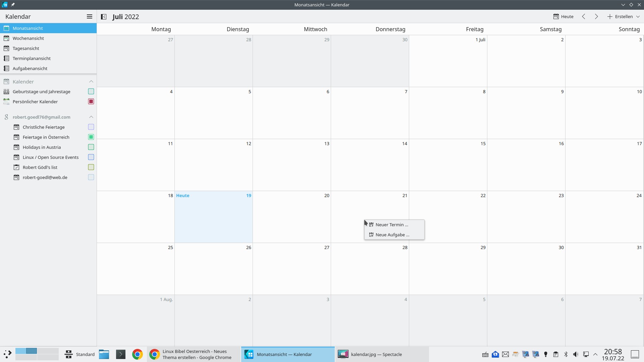Launch Google Chrome from pinned taskbar icon
The width and height of the screenshot is (644, 362).
pos(138,354)
